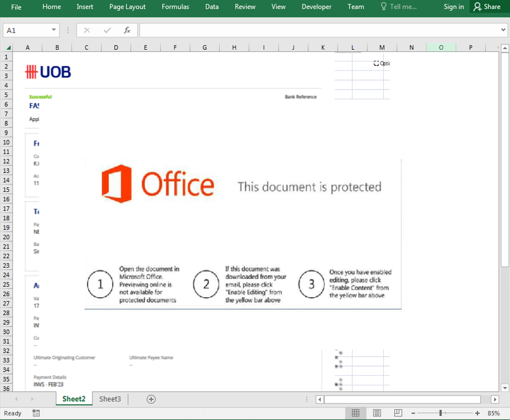
Task: Switch to the Sheet3 tab
Action: click(x=110, y=399)
